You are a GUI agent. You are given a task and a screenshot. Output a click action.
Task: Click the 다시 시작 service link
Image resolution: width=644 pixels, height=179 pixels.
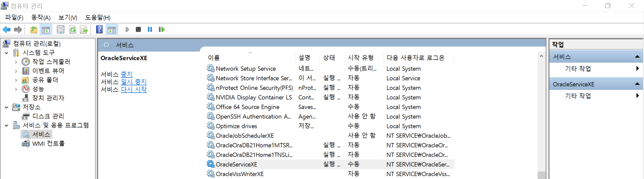pos(134,89)
